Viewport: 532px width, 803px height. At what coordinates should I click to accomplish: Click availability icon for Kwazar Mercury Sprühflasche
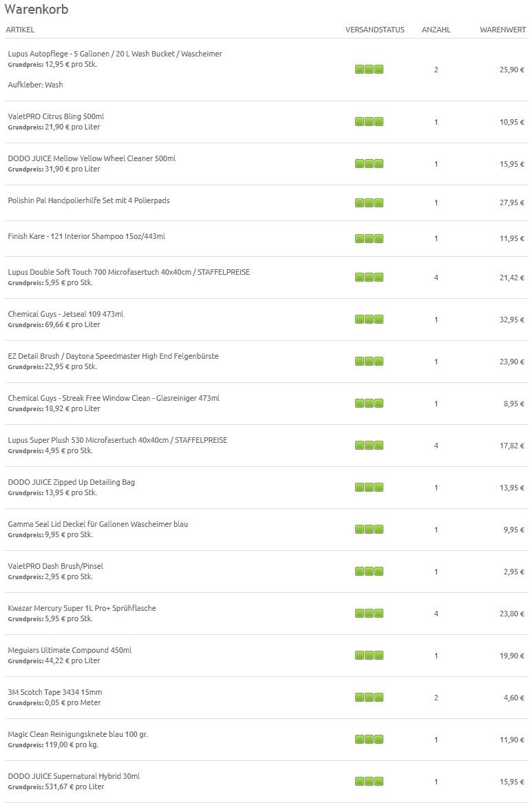click(369, 613)
